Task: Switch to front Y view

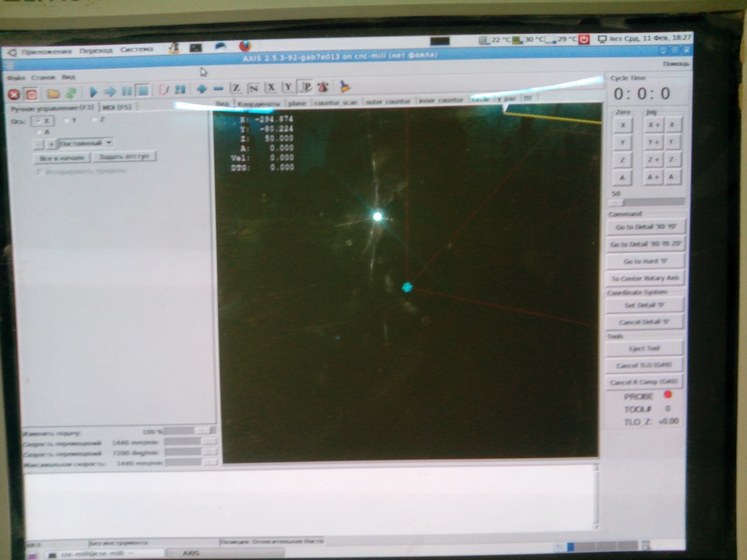Action: tap(288, 87)
